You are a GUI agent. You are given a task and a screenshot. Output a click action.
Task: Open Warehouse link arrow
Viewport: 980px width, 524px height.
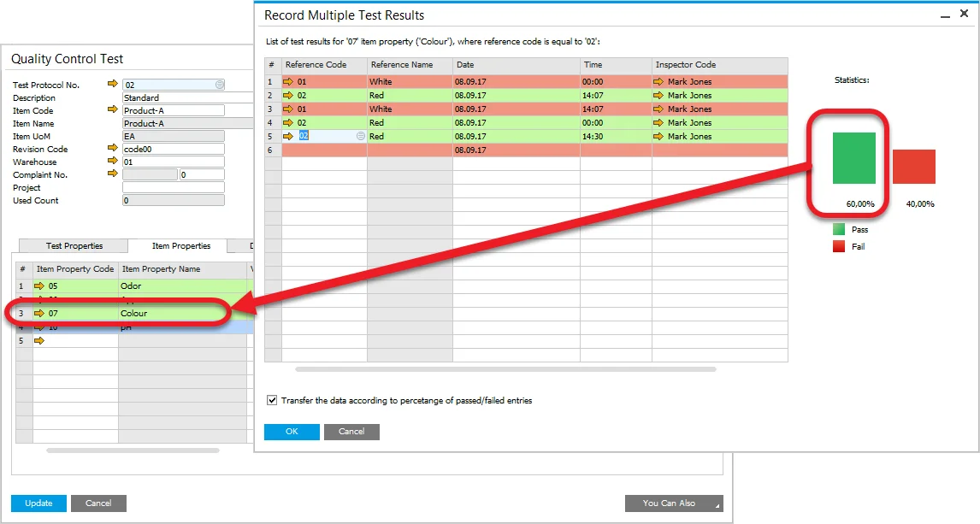(113, 162)
